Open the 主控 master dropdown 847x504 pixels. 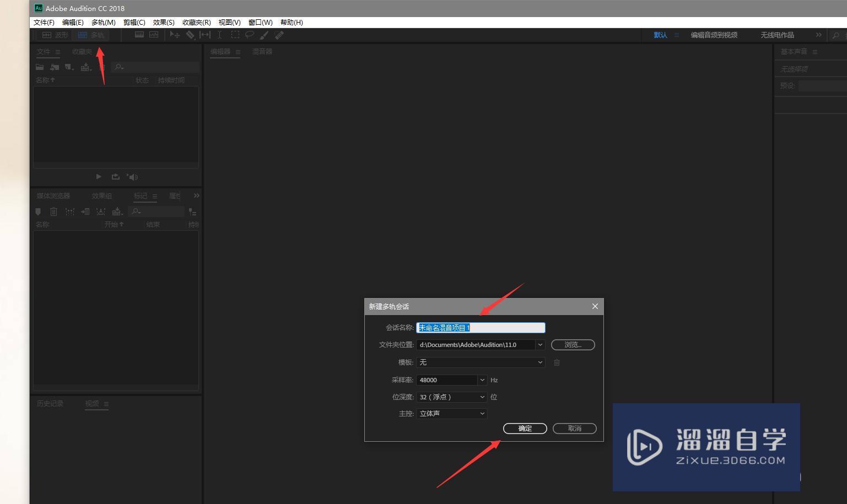pyautogui.click(x=452, y=414)
